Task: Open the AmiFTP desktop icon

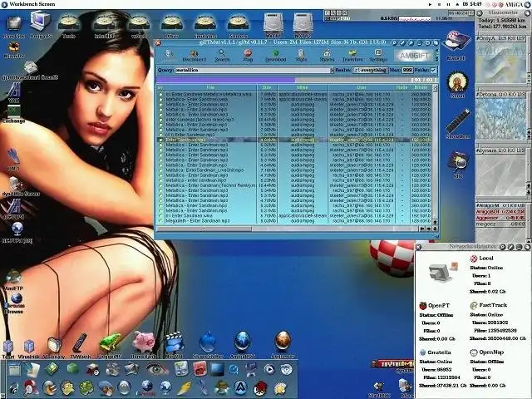Action: [x=14, y=280]
